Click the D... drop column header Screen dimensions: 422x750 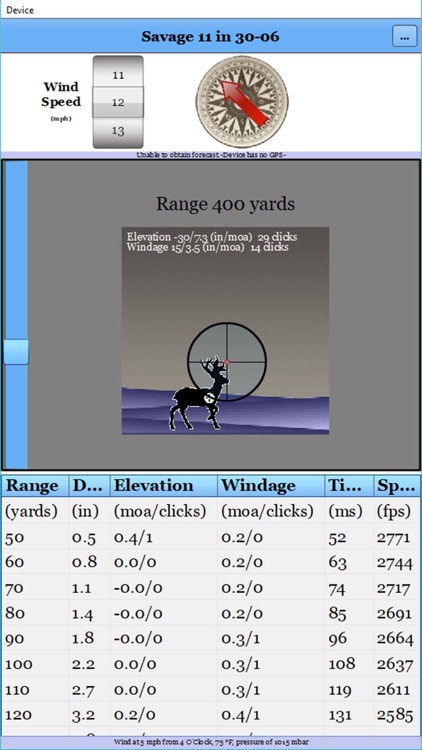point(90,486)
